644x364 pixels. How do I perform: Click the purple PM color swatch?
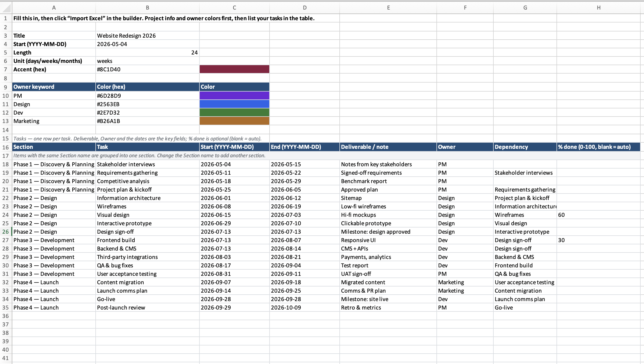pos(234,95)
